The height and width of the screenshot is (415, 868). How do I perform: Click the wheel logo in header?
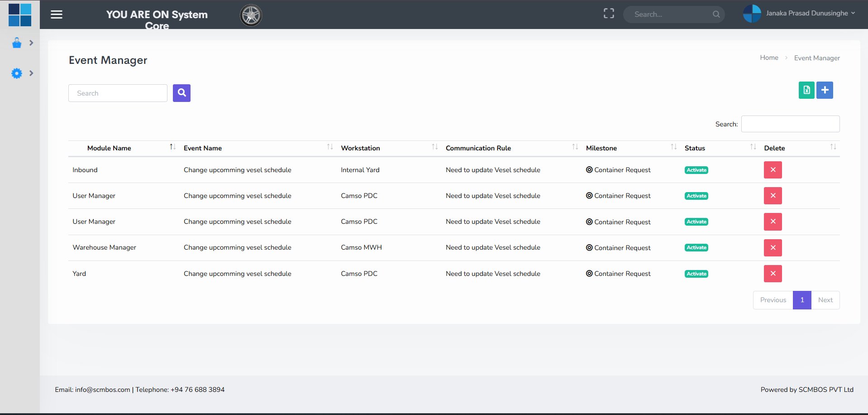point(251,15)
